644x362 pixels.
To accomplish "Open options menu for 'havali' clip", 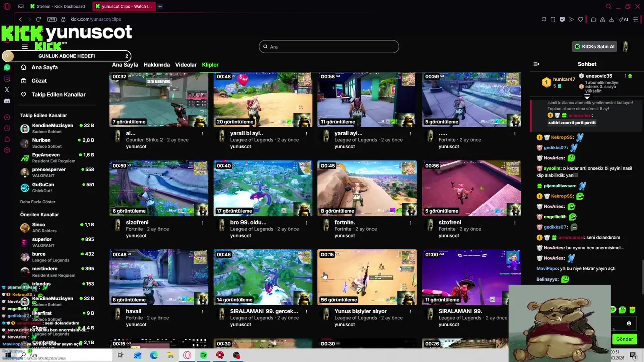I will [x=202, y=312].
